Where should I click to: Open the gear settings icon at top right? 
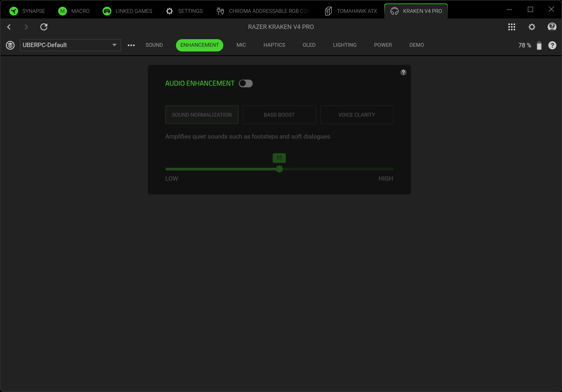click(532, 27)
